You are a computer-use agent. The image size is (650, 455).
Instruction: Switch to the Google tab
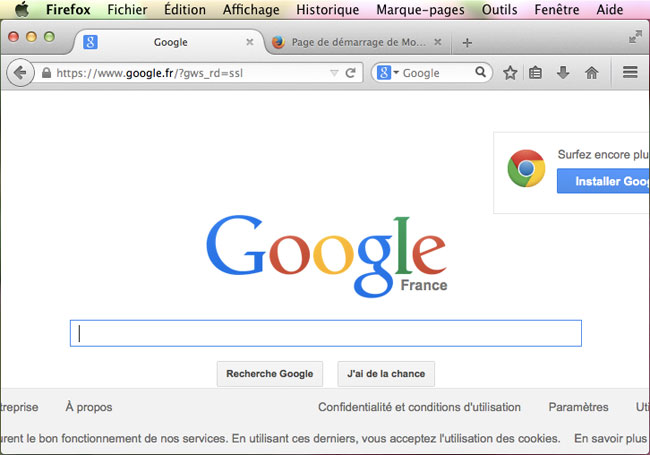click(170, 42)
